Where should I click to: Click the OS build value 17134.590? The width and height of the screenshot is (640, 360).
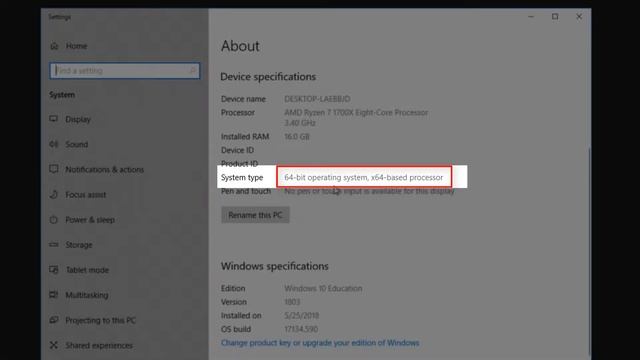click(301, 329)
